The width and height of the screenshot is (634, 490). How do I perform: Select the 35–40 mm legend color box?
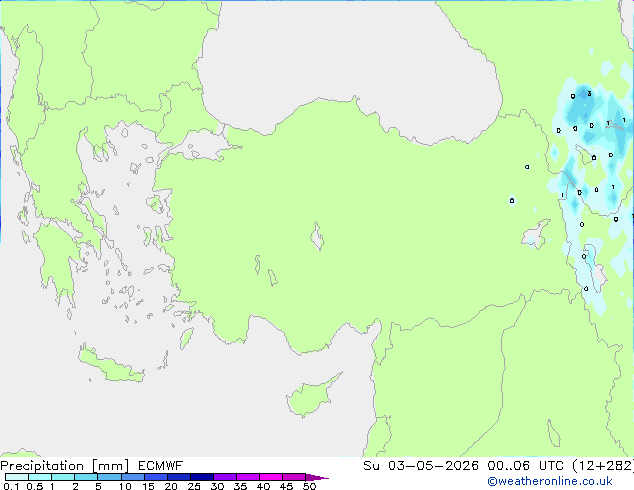[248, 477]
